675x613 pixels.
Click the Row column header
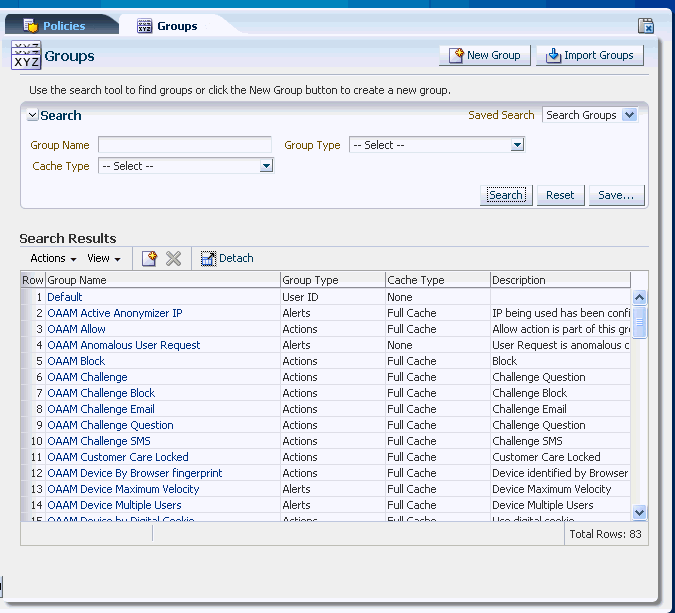tap(33, 280)
